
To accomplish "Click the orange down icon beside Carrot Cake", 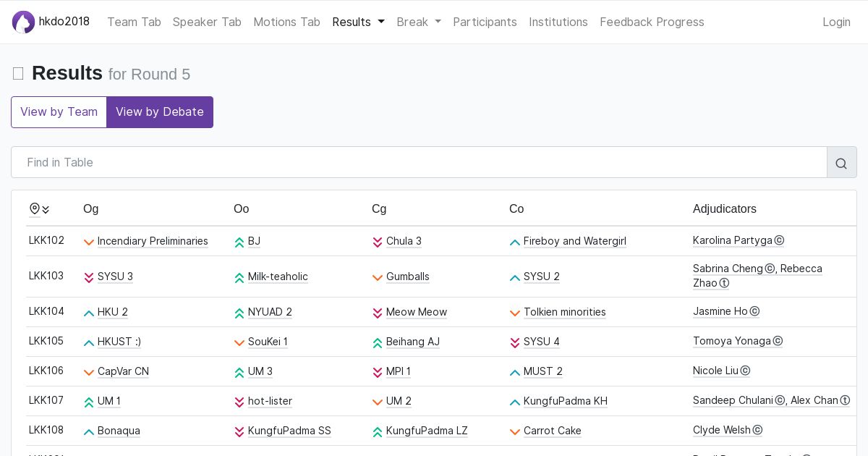I will [515, 431].
